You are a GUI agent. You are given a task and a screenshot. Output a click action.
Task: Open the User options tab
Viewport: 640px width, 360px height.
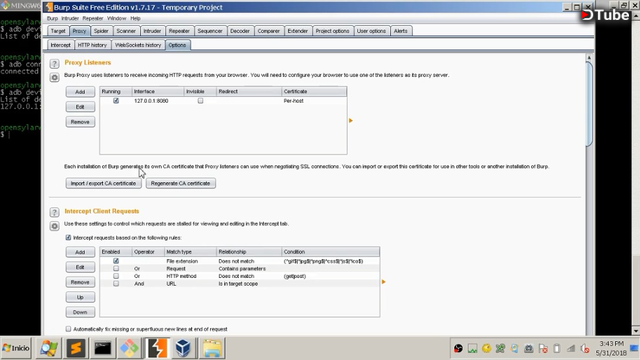click(371, 31)
